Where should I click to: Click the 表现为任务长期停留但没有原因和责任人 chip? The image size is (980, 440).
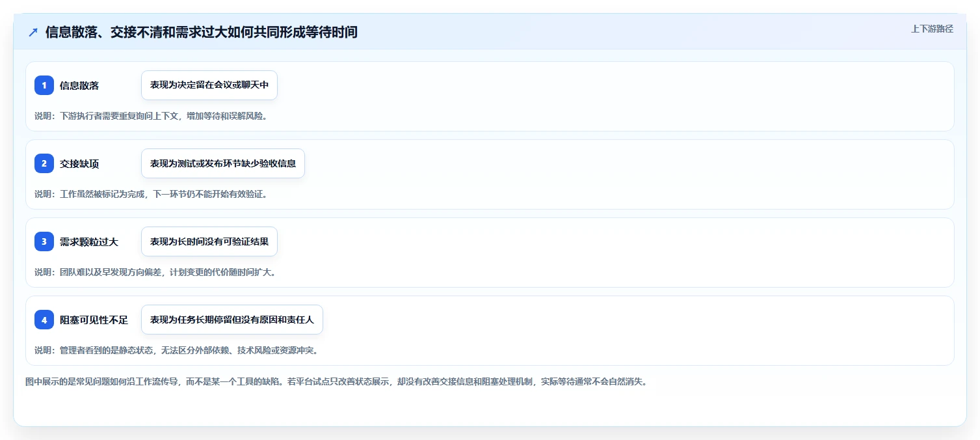(232, 320)
